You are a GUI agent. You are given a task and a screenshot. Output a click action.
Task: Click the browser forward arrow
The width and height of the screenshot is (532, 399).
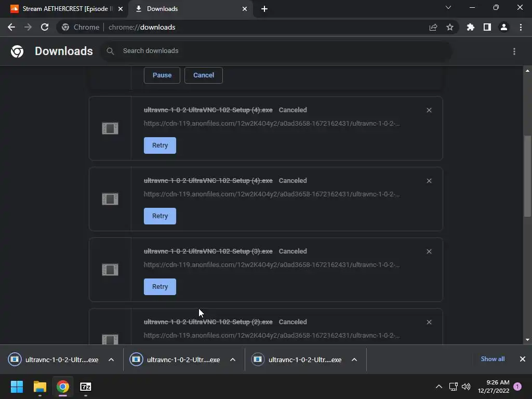point(28,27)
